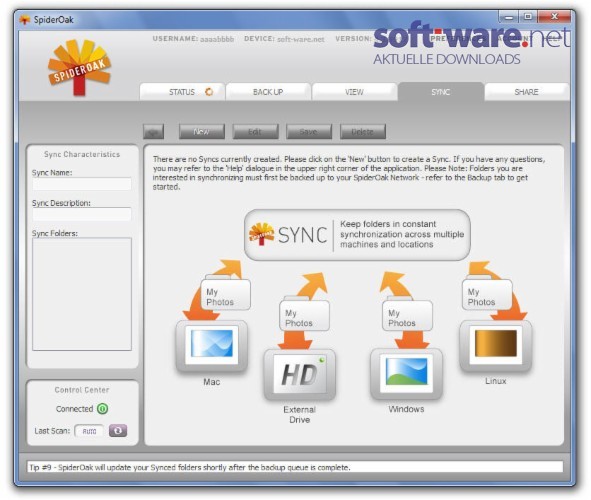Click the spinning status indicator on STATUS tab
591x500 pixels.
coord(209,92)
